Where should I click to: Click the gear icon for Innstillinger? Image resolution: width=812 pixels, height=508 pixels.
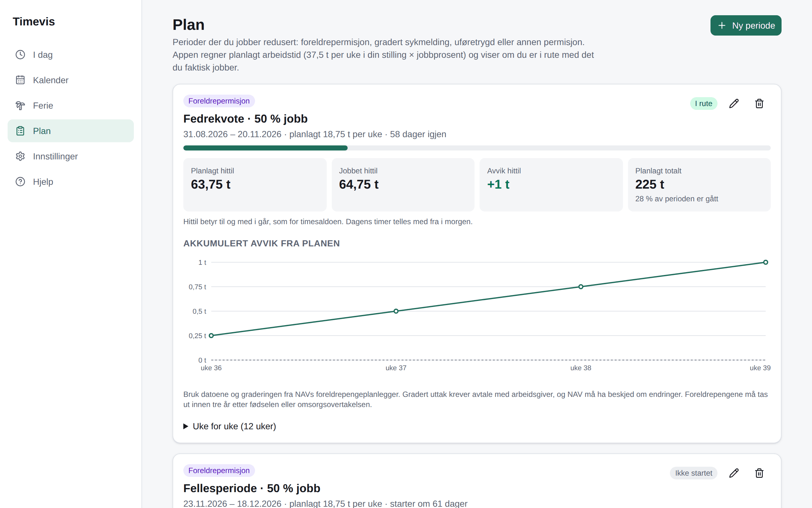coord(20,156)
